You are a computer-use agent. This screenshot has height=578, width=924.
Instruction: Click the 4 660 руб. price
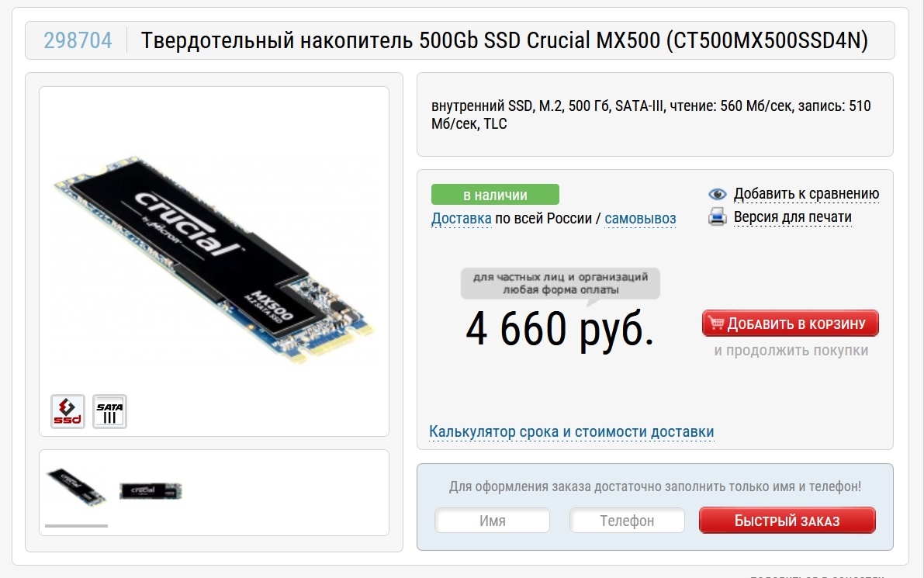(560, 328)
